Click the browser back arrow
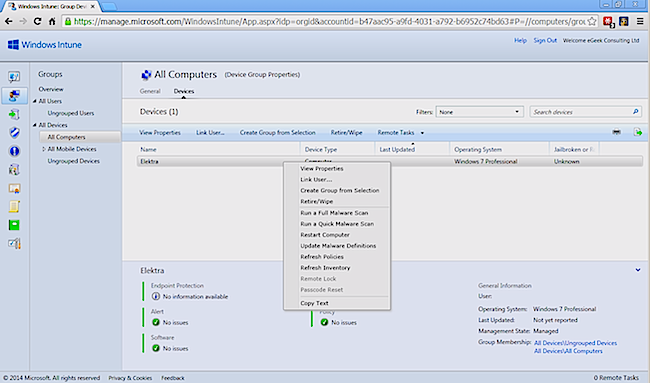 8,21
